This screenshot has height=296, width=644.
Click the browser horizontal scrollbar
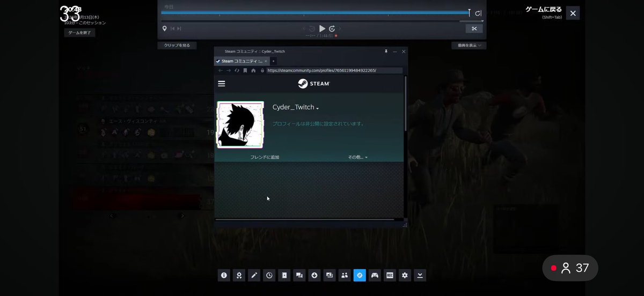pyautogui.click(x=305, y=219)
